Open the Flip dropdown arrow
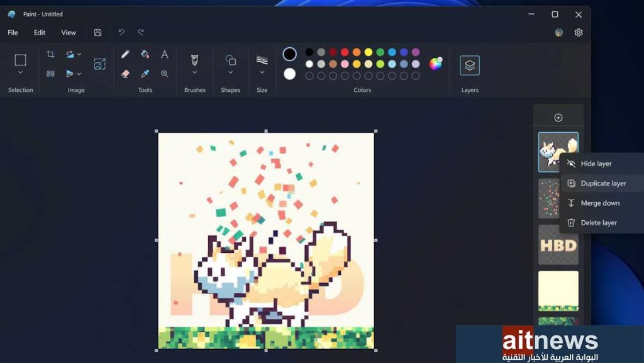The image size is (644, 363). tap(79, 74)
